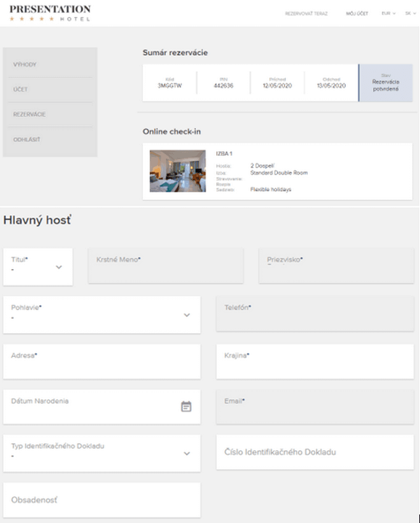Click the Online check-in heading
420x523 pixels.
tap(172, 131)
